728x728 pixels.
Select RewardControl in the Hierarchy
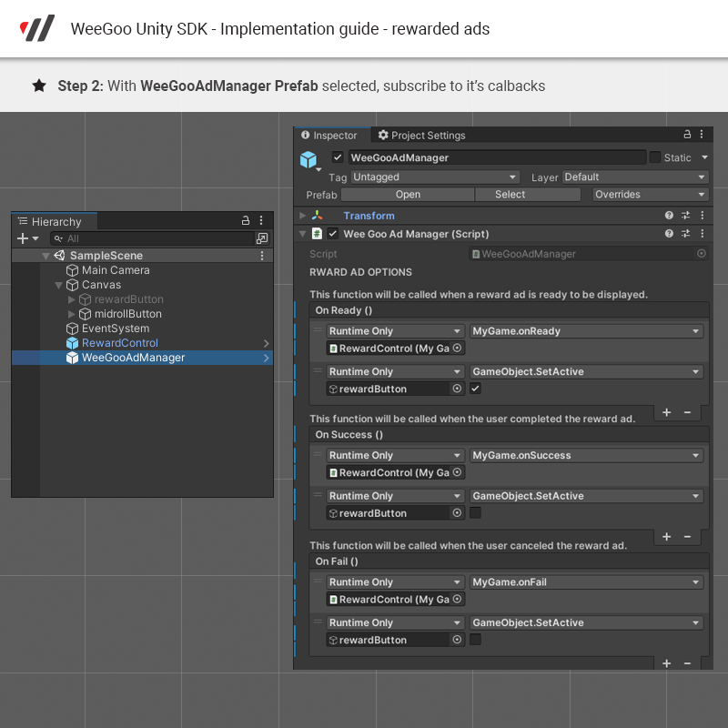tap(119, 343)
